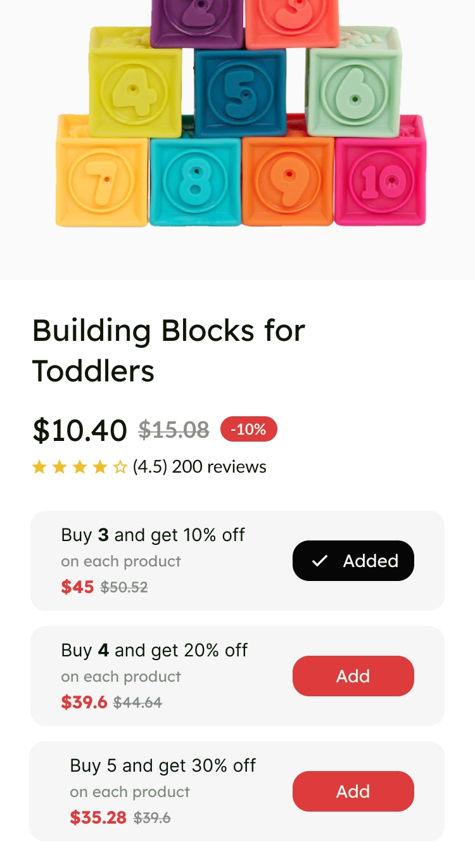475x868 pixels.
Task: Click the $10.40 current price
Action: coord(80,430)
